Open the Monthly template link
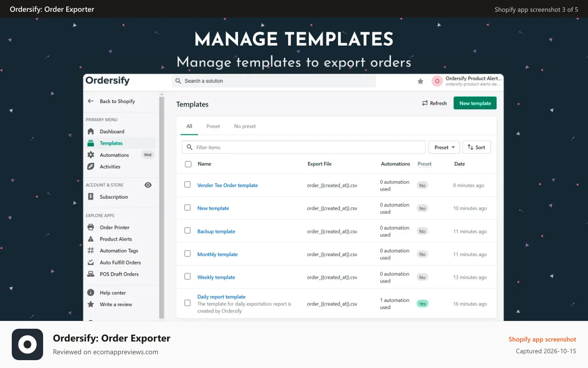 tap(218, 254)
